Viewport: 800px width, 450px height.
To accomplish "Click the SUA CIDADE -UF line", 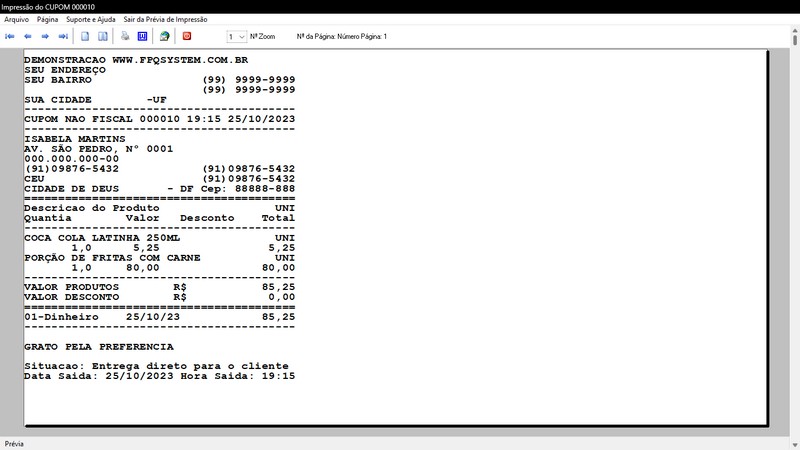I will [x=95, y=100].
